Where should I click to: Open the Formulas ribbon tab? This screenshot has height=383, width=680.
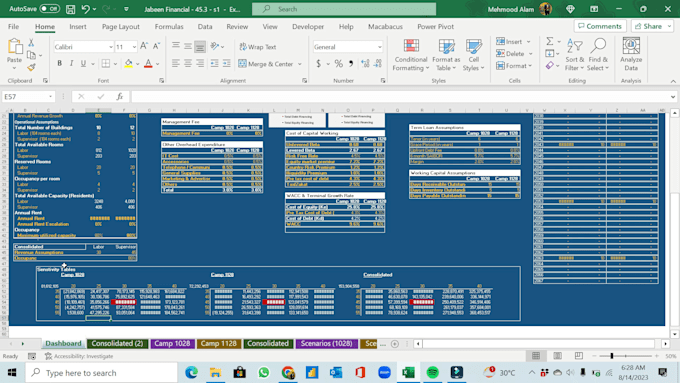click(x=169, y=26)
